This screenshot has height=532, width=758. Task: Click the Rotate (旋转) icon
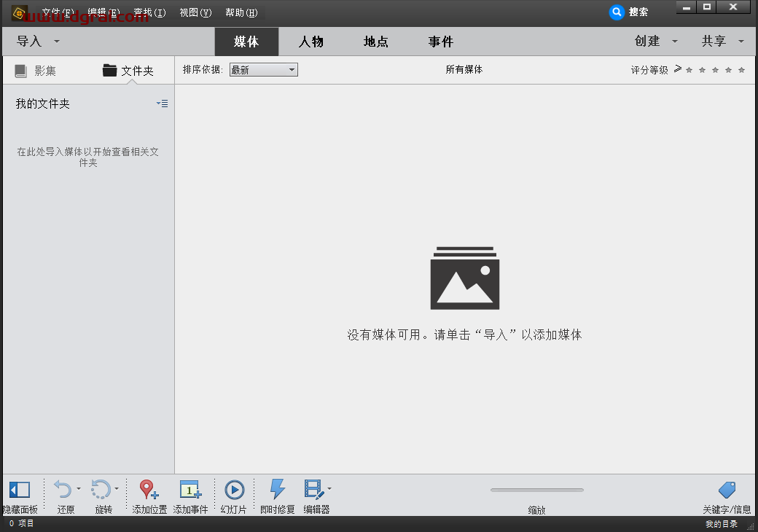click(101, 490)
